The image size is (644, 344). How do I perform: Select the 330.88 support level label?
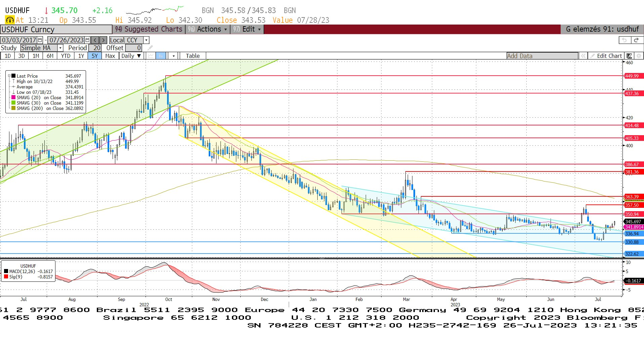tap(634, 242)
